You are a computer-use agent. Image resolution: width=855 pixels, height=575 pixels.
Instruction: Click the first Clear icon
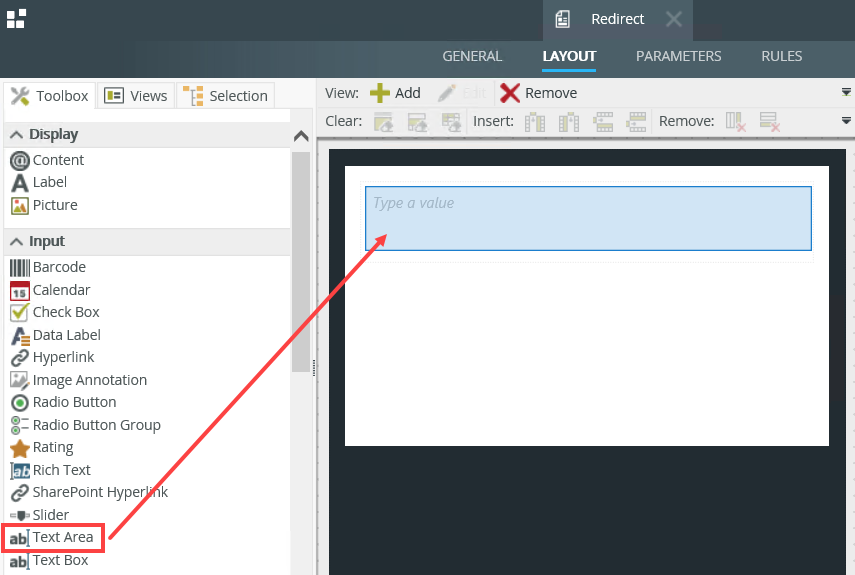(x=383, y=122)
